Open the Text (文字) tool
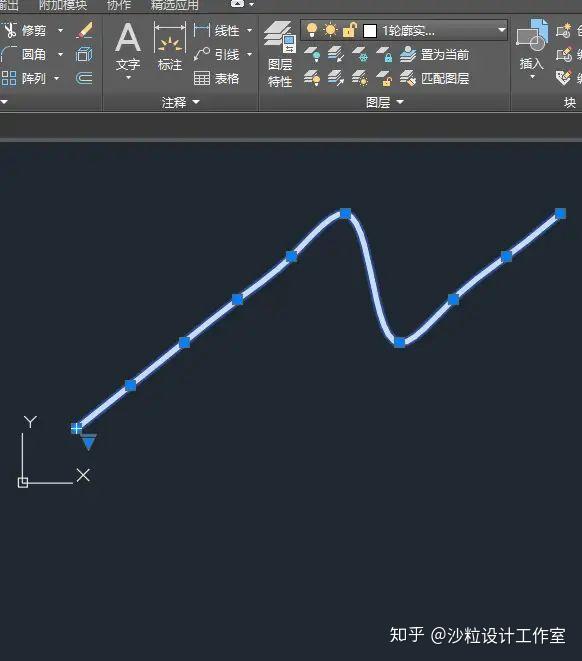Viewport: 582px width, 661px height. click(x=128, y=50)
